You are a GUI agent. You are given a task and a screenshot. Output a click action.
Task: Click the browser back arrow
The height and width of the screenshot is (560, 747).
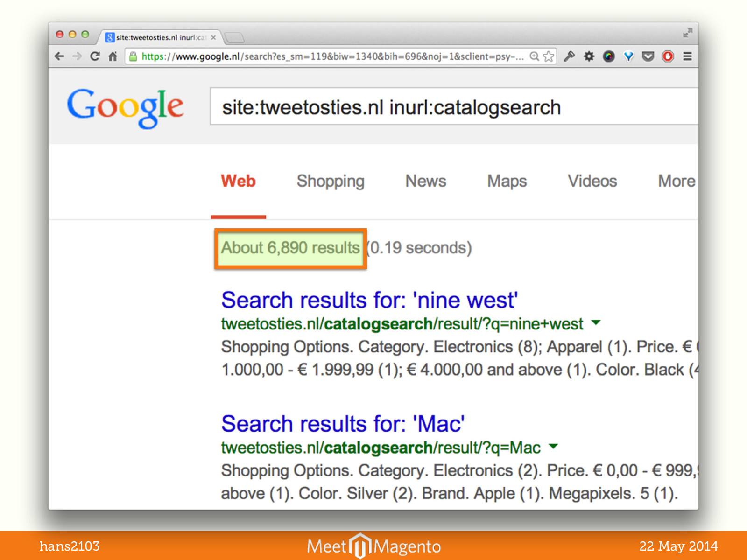[59, 56]
